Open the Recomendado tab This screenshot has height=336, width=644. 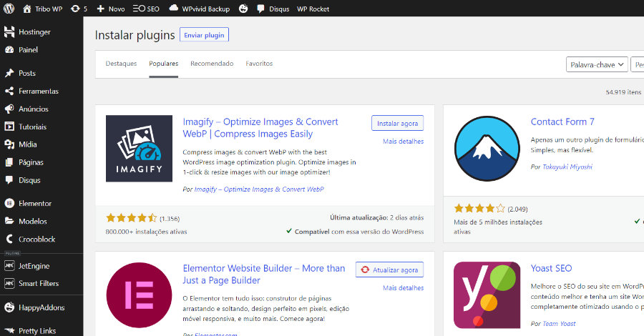coord(212,64)
